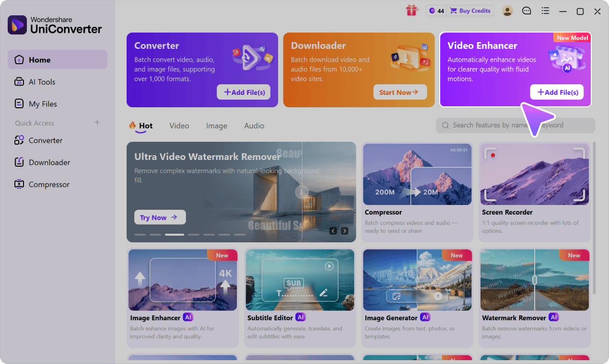Click the Ultra Video Watermark Remover title
The height and width of the screenshot is (364, 609).
click(x=207, y=157)
